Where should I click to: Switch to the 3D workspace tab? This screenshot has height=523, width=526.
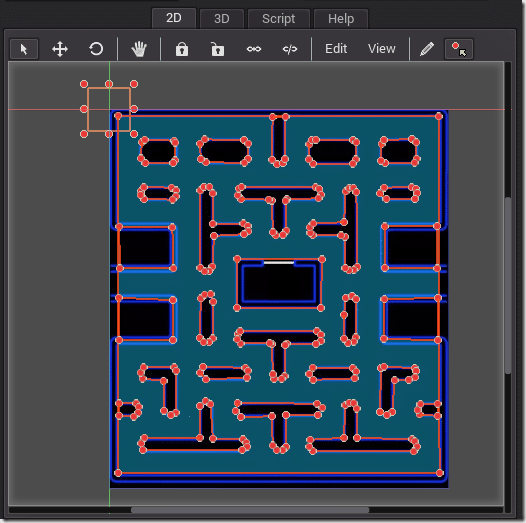(x=222, y=19)
